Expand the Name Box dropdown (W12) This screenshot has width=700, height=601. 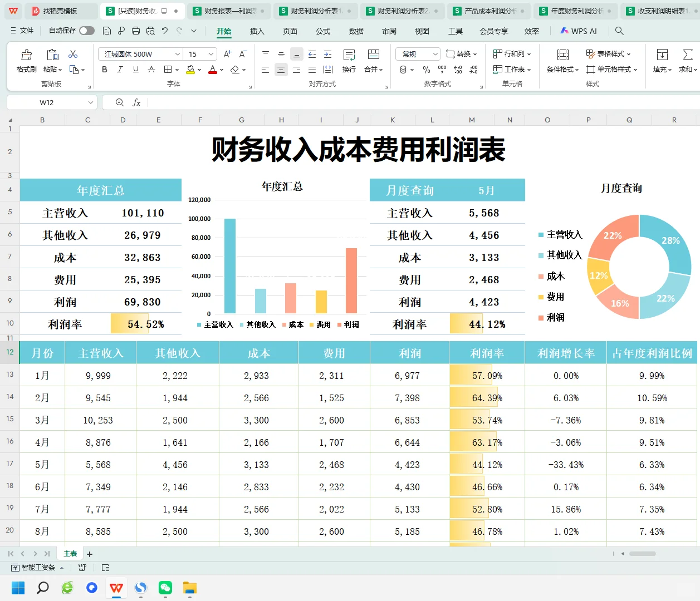point(90,102)
